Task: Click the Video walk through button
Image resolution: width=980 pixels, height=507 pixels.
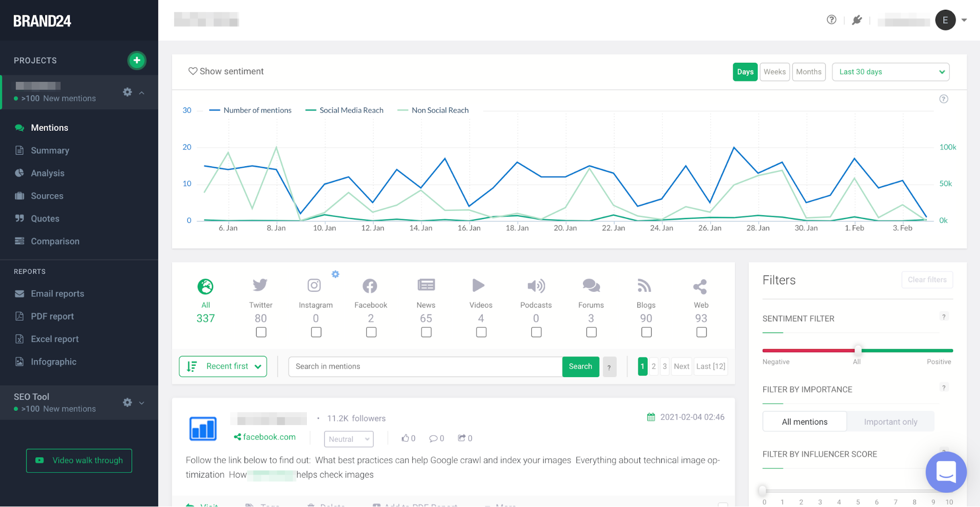Action: point(79,460)
